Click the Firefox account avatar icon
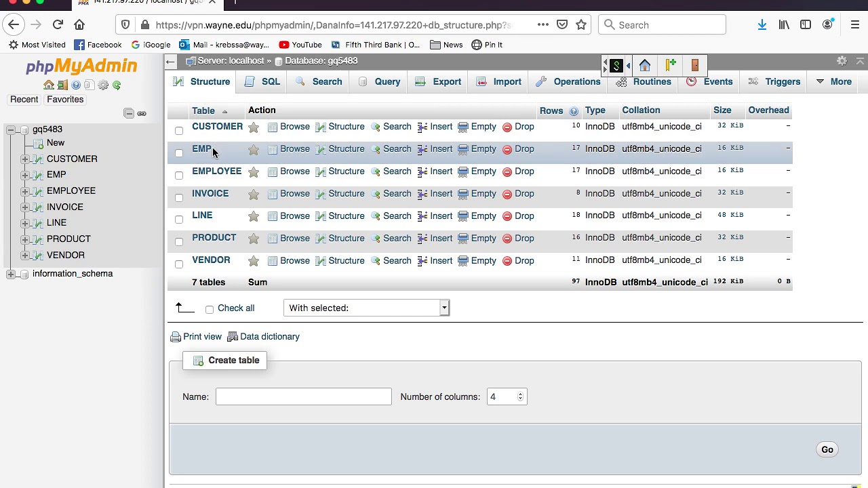The height and width of the screenshot is (488, 868). coord(827,25)
